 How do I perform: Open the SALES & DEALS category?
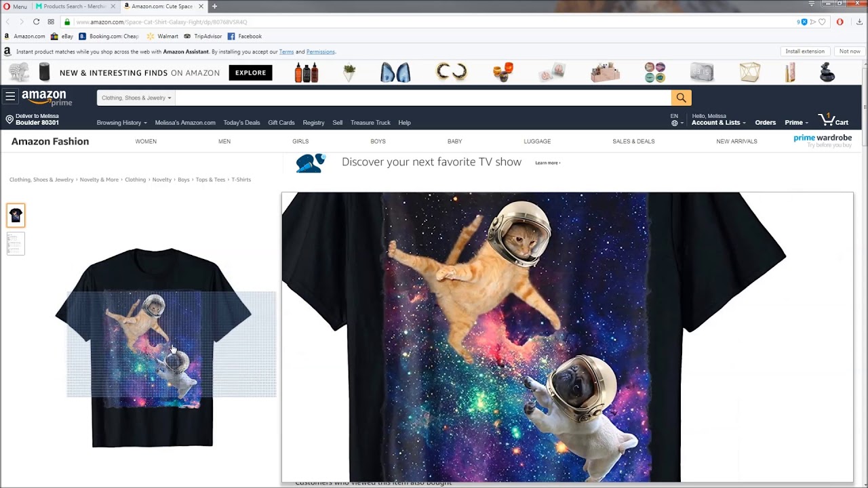click(633, 142)
